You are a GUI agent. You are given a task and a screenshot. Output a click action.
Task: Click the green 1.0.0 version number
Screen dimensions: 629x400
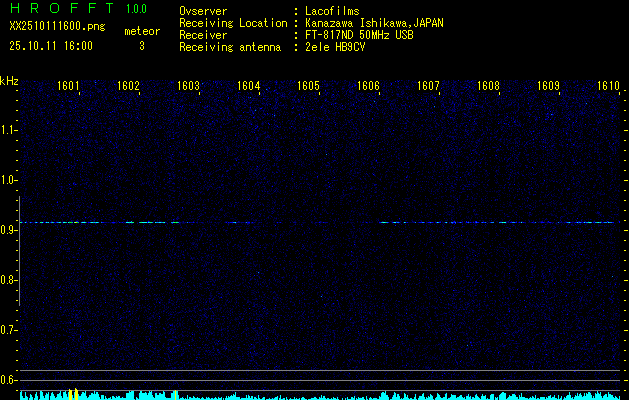(138, 9)
